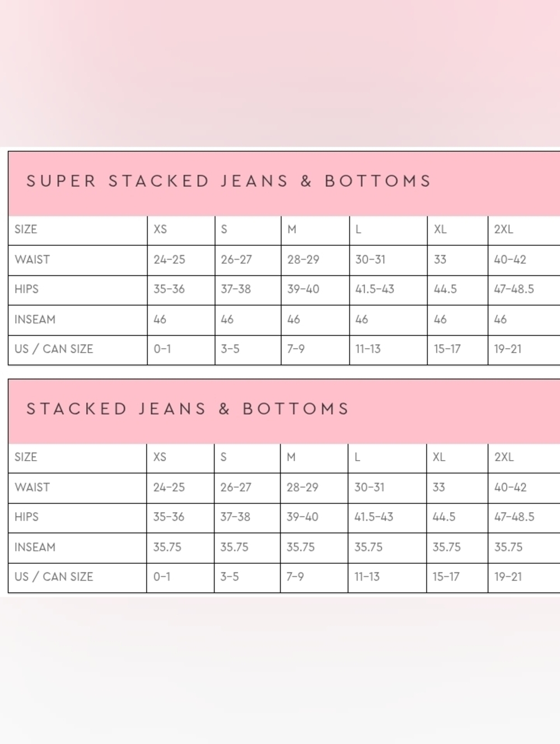
Task: Click the Super Stacked Jeans & Bottoms heading
Action: click(x=228, y=181)
